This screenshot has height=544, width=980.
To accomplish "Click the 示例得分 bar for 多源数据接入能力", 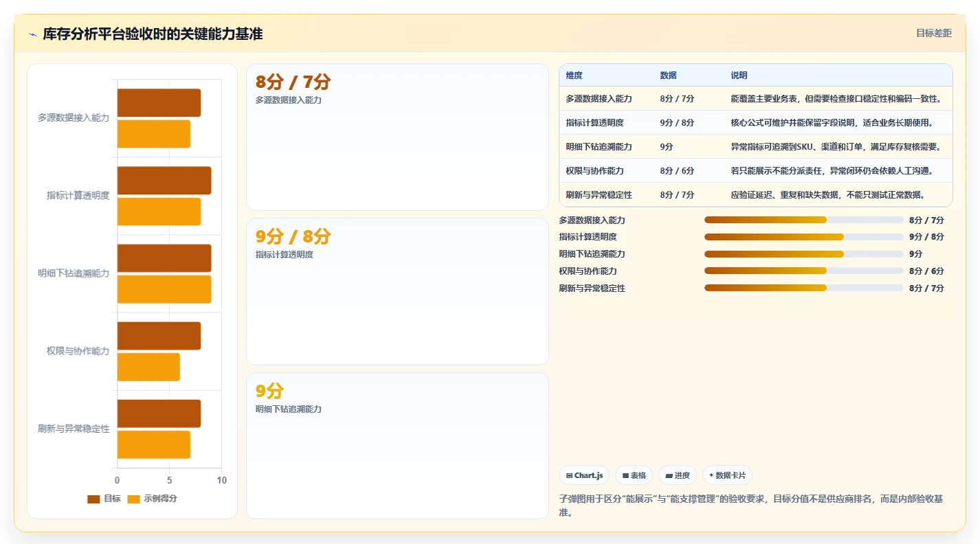I will coord(154,134).
